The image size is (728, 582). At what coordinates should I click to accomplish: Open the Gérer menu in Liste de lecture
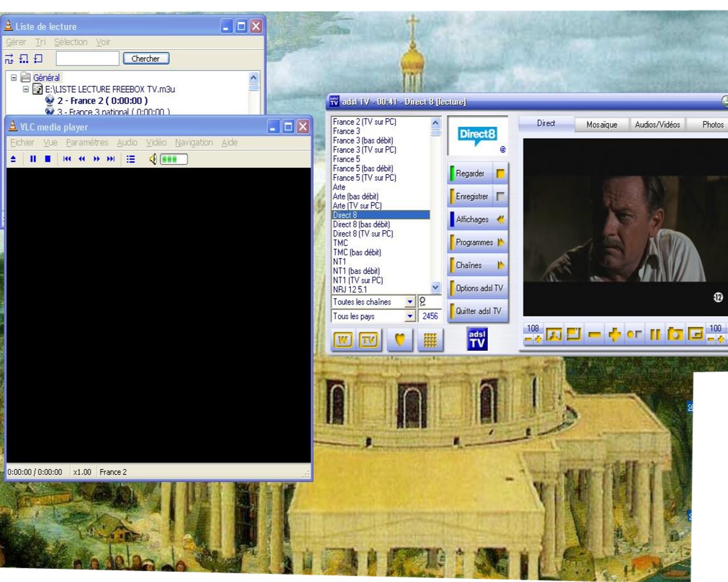click(x=16, y=42)
